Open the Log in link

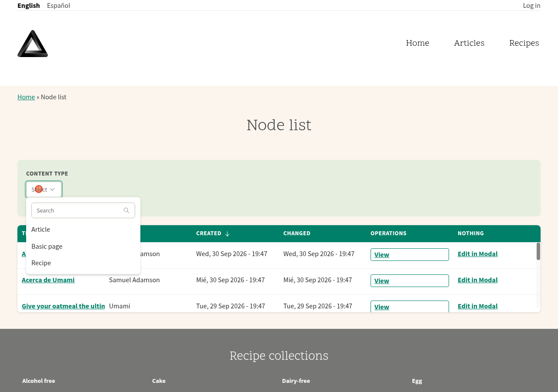pos(531,5)
